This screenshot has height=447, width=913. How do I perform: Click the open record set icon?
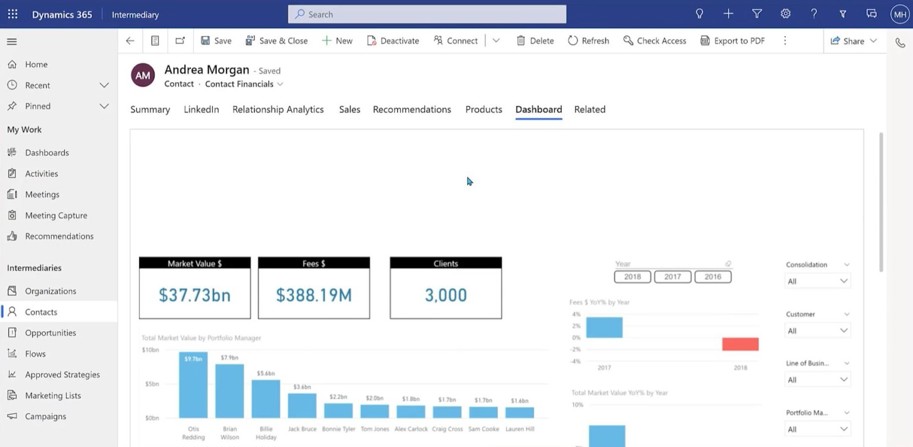[155, 41]
